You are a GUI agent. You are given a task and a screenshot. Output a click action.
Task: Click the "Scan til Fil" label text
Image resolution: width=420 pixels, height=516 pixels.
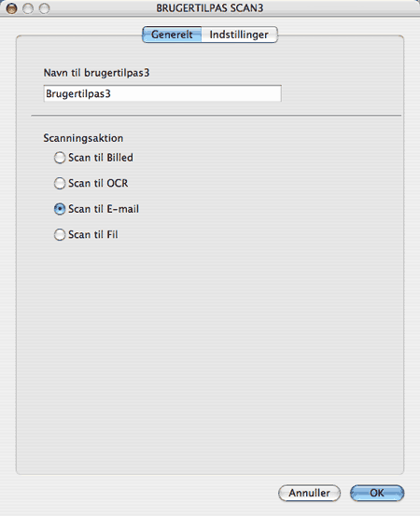[93, 234]
